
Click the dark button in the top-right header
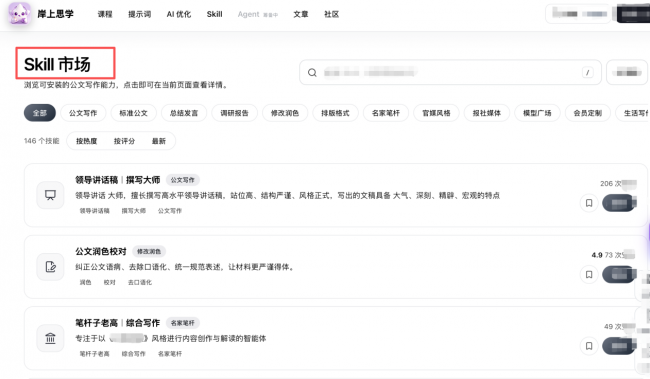coord(633,14)
